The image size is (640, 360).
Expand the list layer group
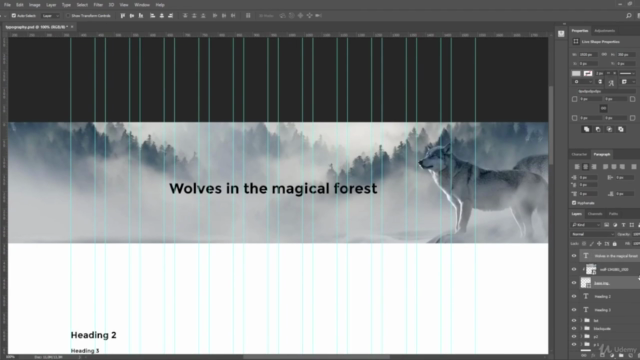click(x=581, y=320)
